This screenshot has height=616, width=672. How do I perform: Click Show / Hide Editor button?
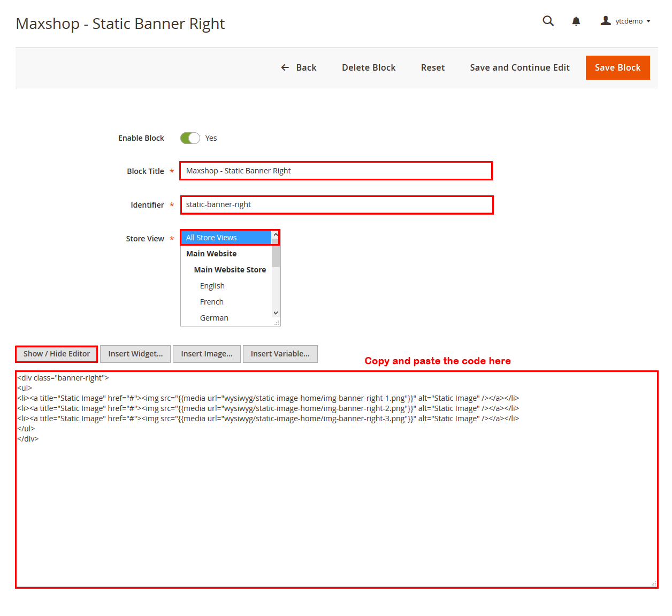pyautogui.click(x=57, y=354)
